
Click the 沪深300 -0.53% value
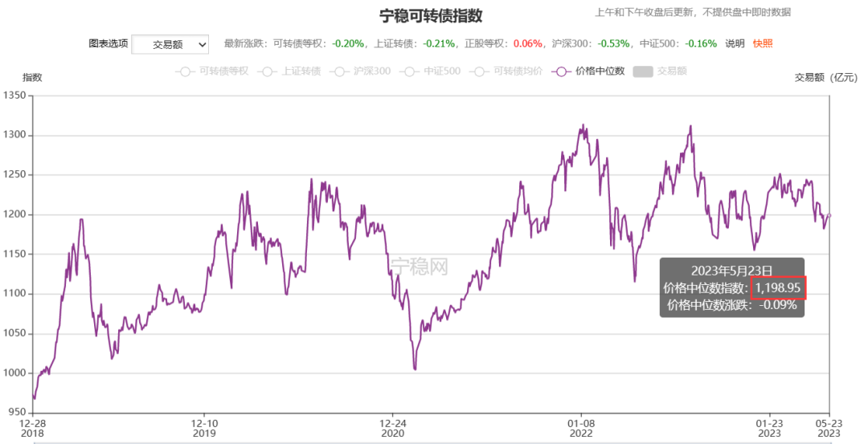(614, 43)
